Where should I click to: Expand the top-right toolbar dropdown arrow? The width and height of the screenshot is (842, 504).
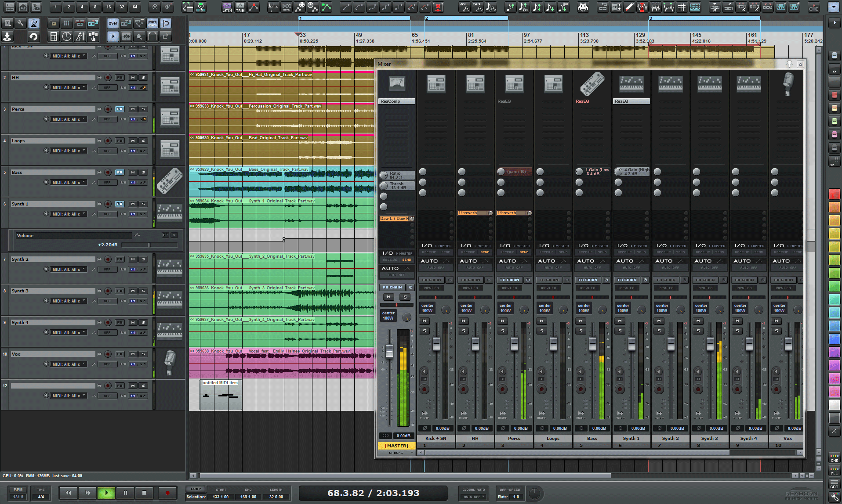click(x=834, y=7)
